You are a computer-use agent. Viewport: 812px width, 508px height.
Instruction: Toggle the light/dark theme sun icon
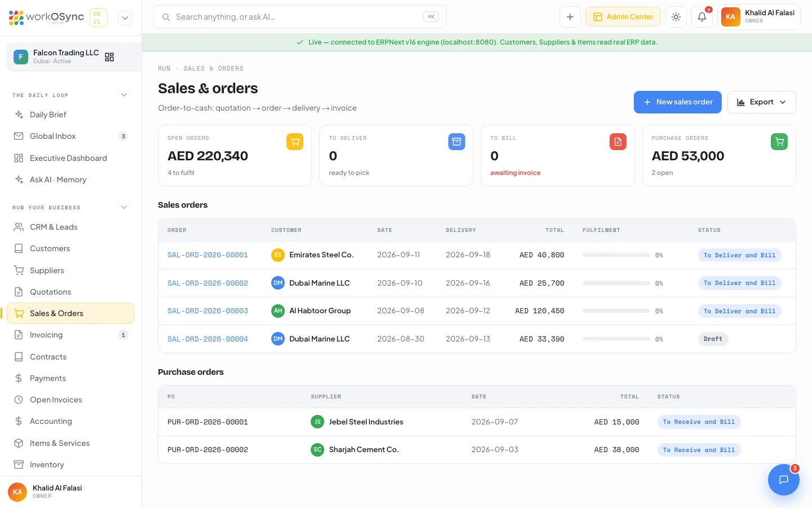[x=676, y=17]
